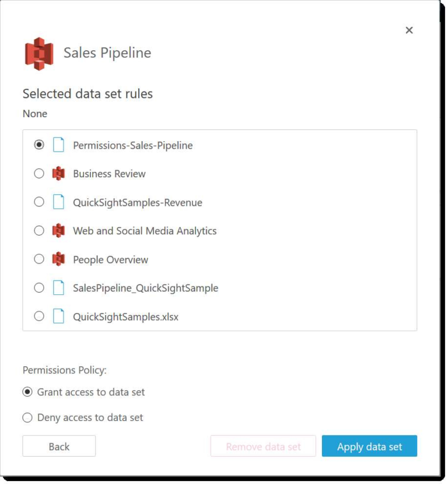This screenshot has height=484, width=448.
Task: Click the Permissions-Sales-Pipeline file icon
Action: click(x=58, y=145)
